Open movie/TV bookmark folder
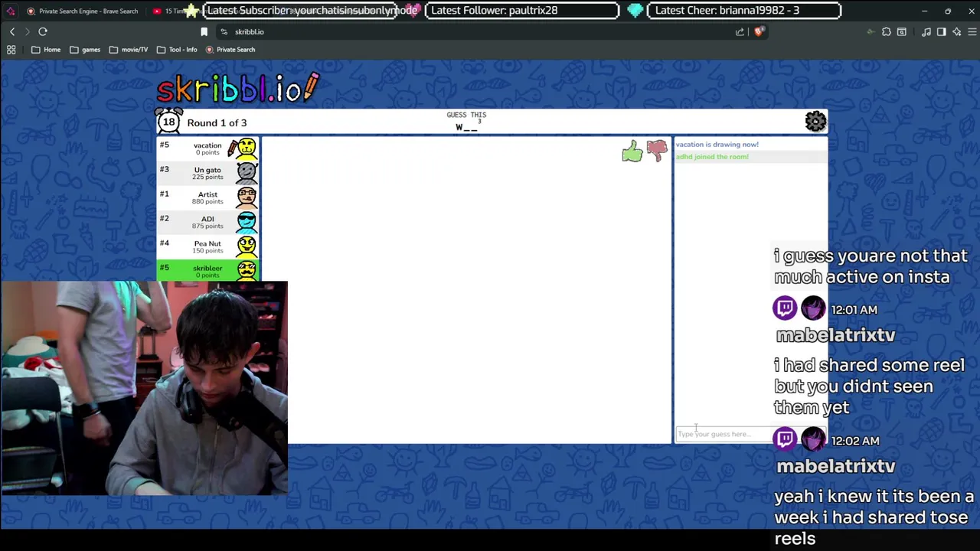This screenshot has width=980, height=551. [129, 50]
